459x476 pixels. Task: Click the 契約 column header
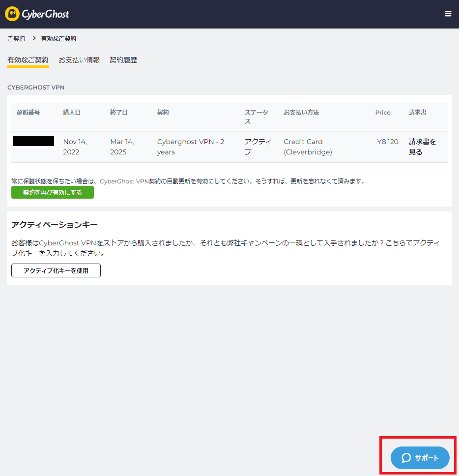point(163,112)
